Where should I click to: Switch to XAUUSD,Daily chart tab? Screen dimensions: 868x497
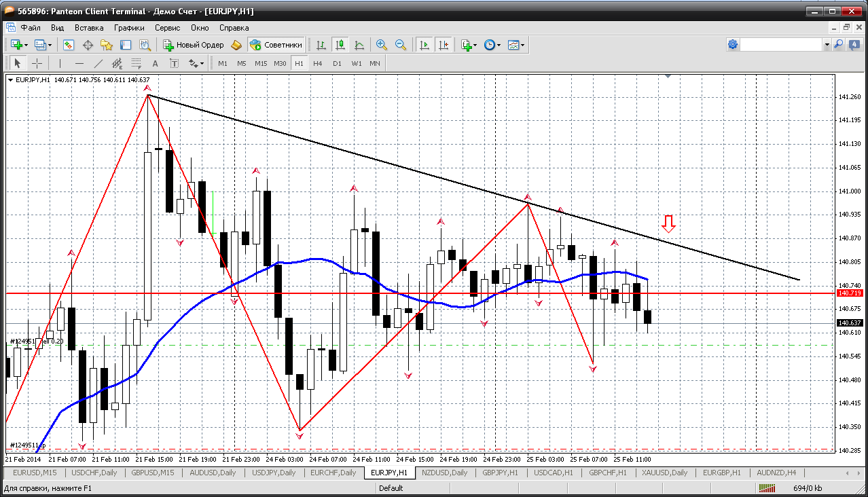tap(664, 473)
